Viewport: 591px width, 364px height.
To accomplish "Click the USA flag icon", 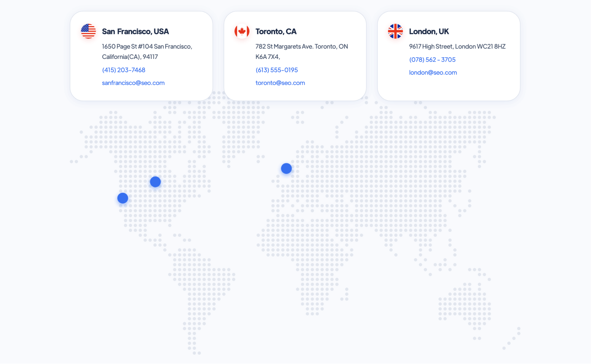I will pos(88,30).
